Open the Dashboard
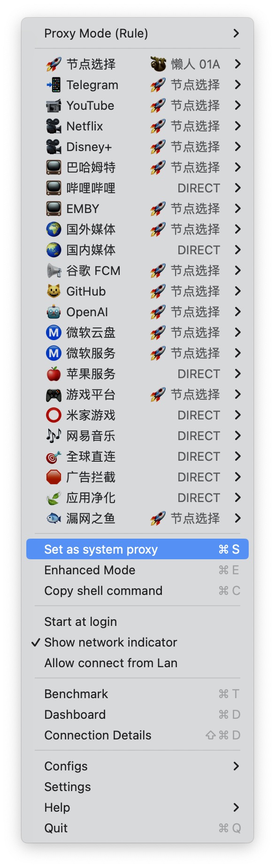This screenshot has height=868, width=275. tap(137, 715)
